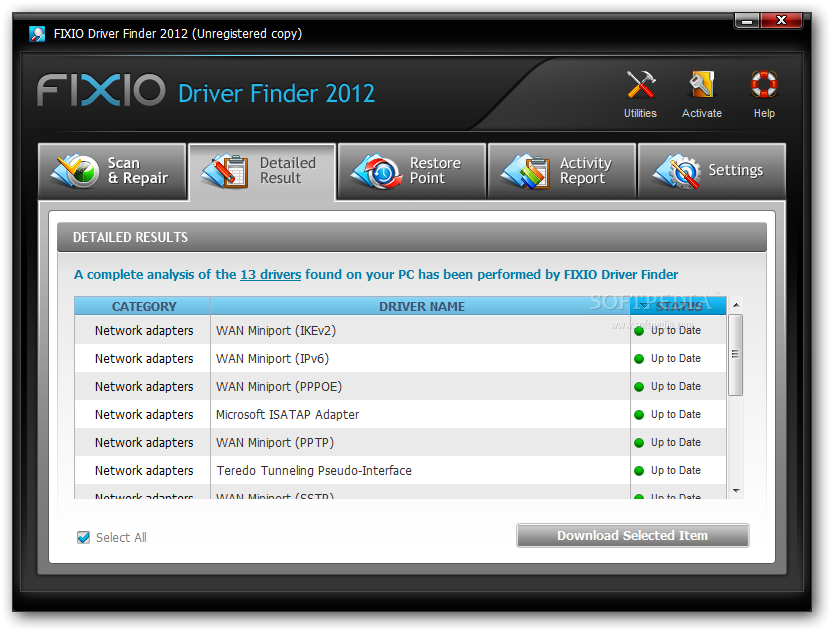Screen dimensions: 832x632
Task: Click green status dot for Microsoft ISATAP Adapter
Action: 639,415
